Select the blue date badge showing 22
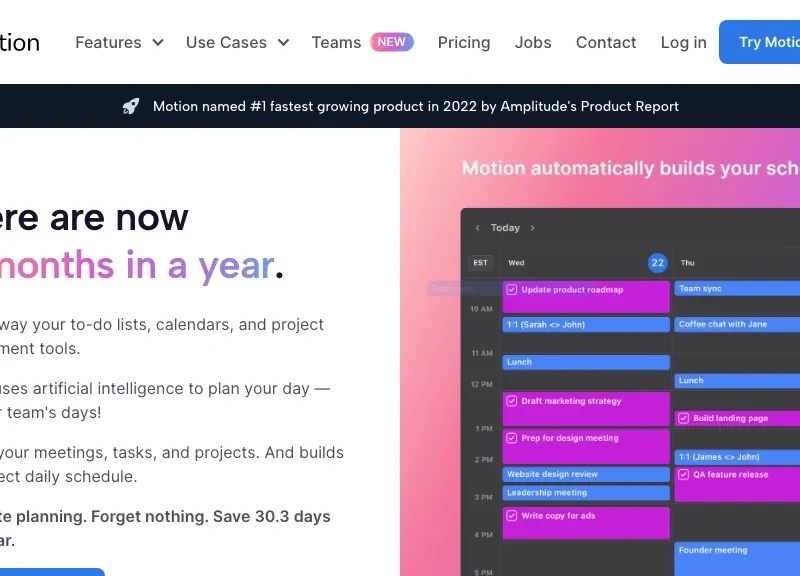This screenshot has height=576, width=800. [656, 263]
